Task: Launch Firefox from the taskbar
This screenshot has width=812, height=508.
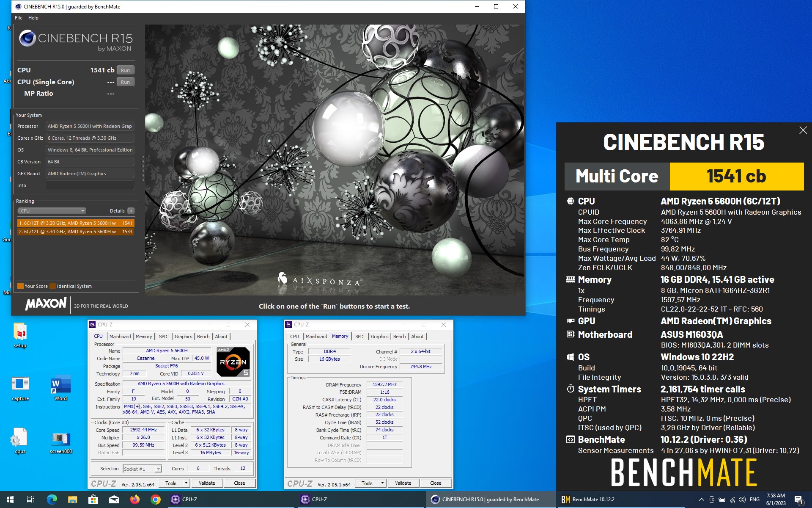Action: (x=134, y=500)
